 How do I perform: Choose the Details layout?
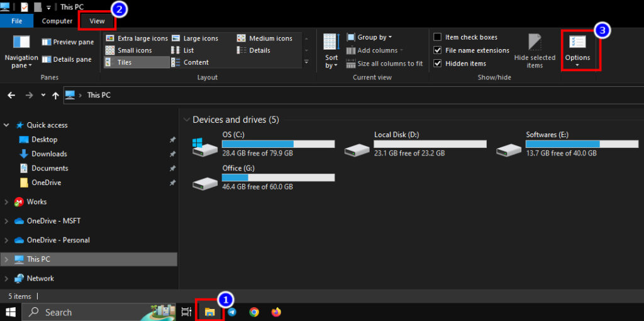click(x=254, y=50)
